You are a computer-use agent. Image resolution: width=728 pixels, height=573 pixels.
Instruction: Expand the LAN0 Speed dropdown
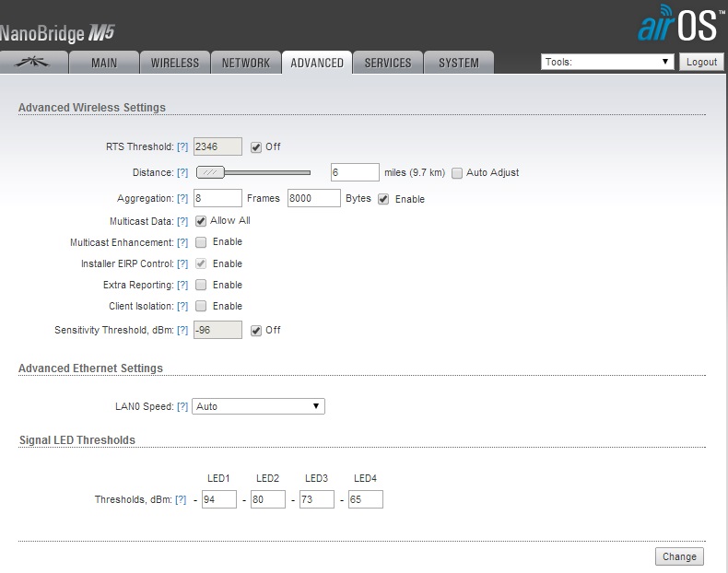pyautogui.click(x=258, y=406)
